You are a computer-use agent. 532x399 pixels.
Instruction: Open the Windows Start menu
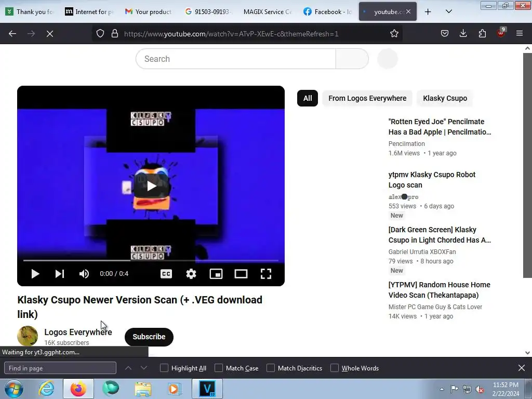[x=14, y=389]
